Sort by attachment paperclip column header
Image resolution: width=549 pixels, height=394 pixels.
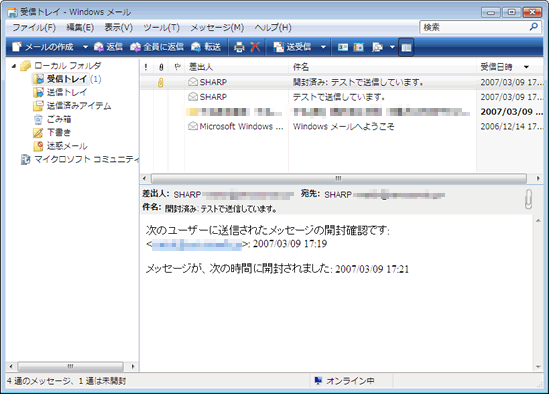161,67
